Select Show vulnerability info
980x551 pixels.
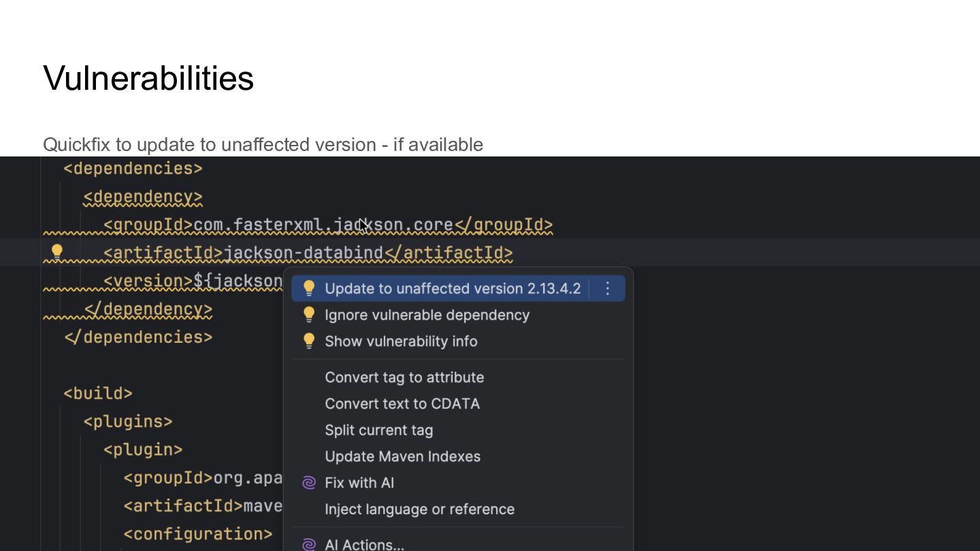(x=401, y=341)
